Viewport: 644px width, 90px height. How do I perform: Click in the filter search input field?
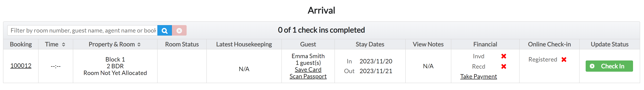coord(82,31)
